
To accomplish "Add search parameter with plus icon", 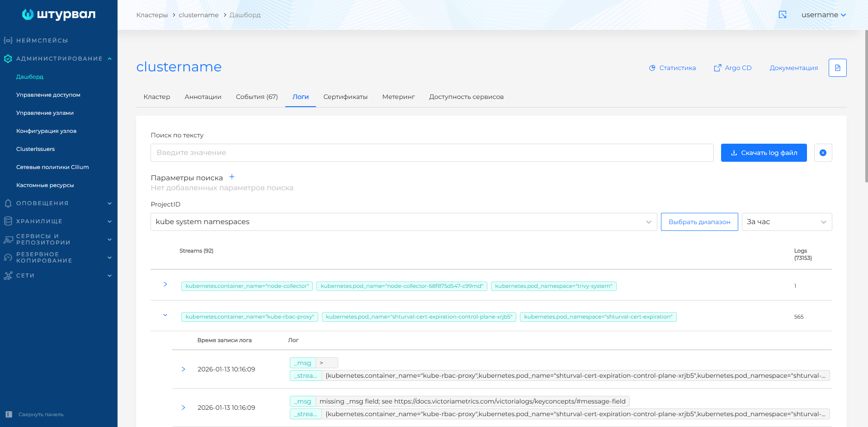I will coord(232,177).
